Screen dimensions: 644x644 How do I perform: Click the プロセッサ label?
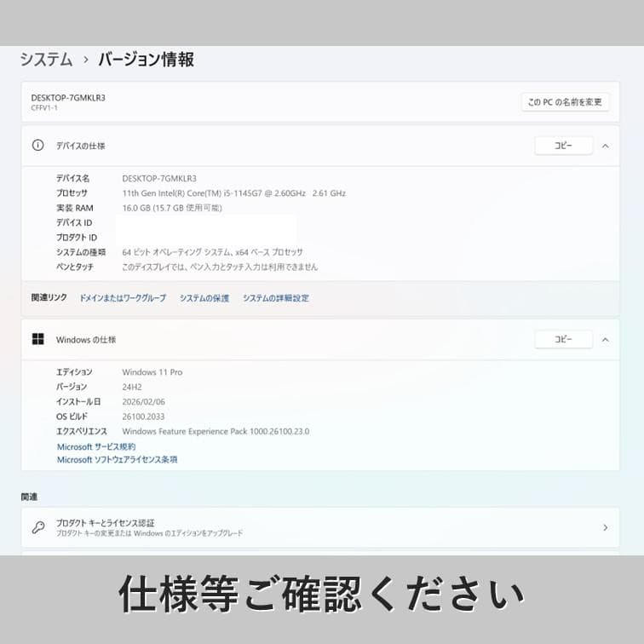tap(72, 193)
